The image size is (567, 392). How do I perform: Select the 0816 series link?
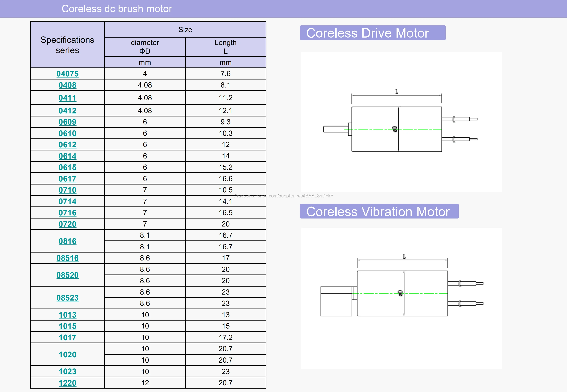67,241
